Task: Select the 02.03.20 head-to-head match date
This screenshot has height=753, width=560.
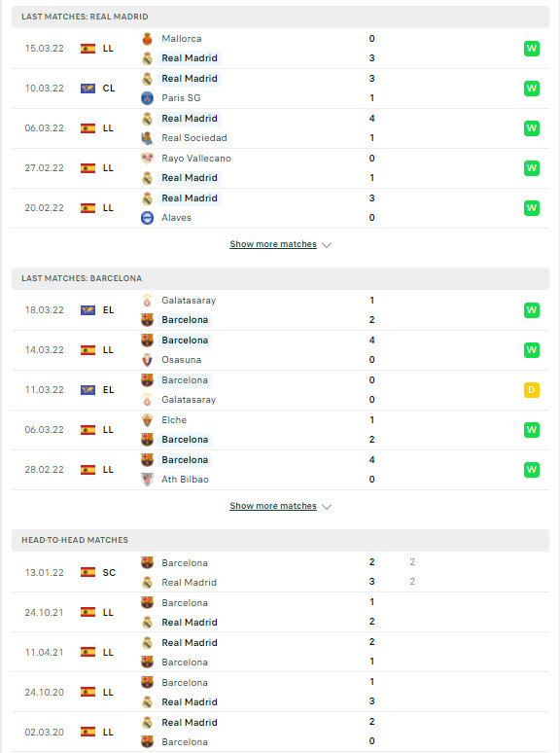Action: click(x=44, y=733)
